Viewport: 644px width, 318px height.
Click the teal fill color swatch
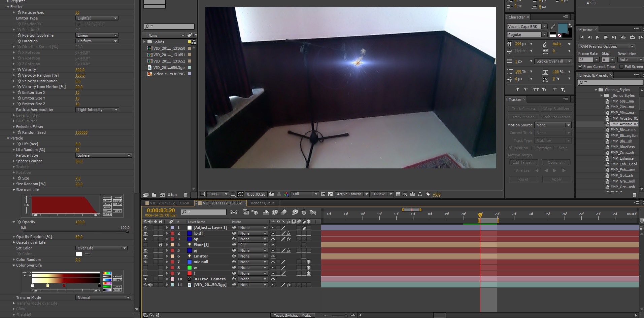pyautogui.click(x=563, y=28)
